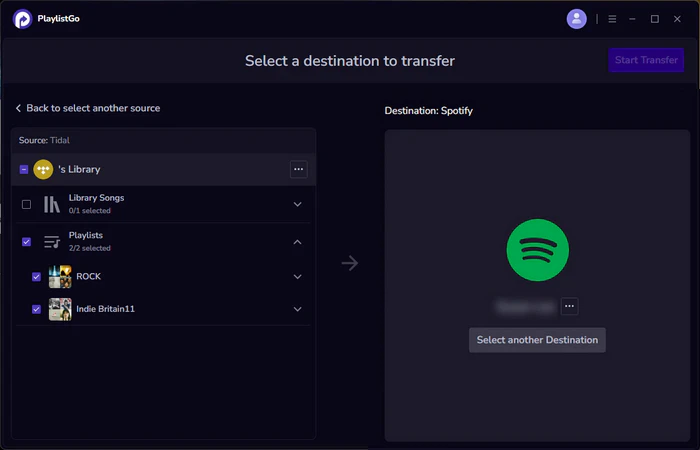The image size is (700, 450).
Task: Click the 'Library Songs' label
Action: click(x=96, y=198)
